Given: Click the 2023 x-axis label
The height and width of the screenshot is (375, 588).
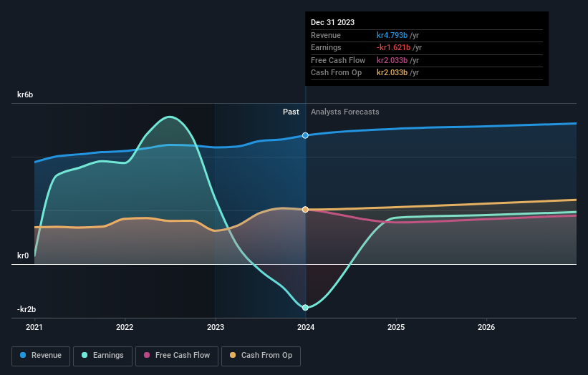Looking at the screenshot, I should point(216,327).
